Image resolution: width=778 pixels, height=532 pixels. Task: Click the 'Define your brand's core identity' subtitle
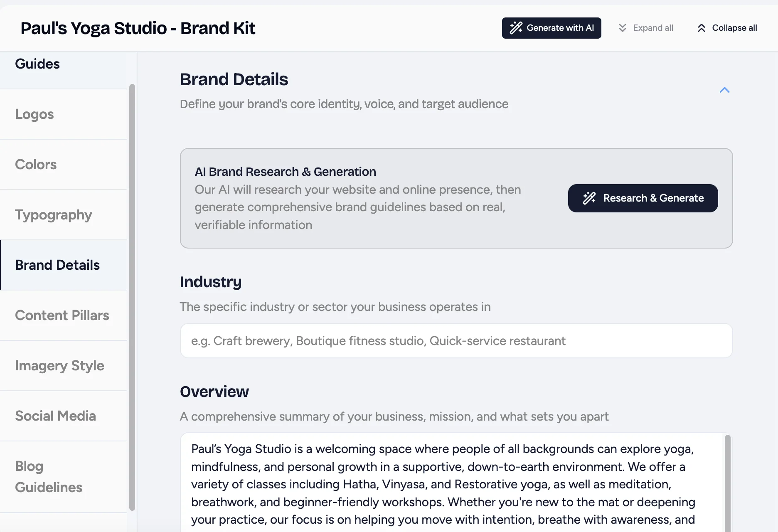point(344,104)
